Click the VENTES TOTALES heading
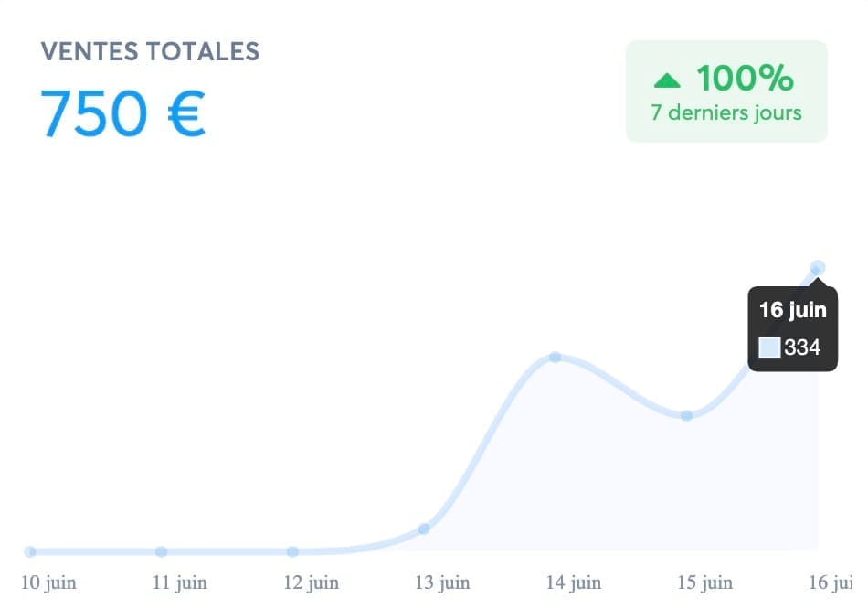 tap(150, 52)
